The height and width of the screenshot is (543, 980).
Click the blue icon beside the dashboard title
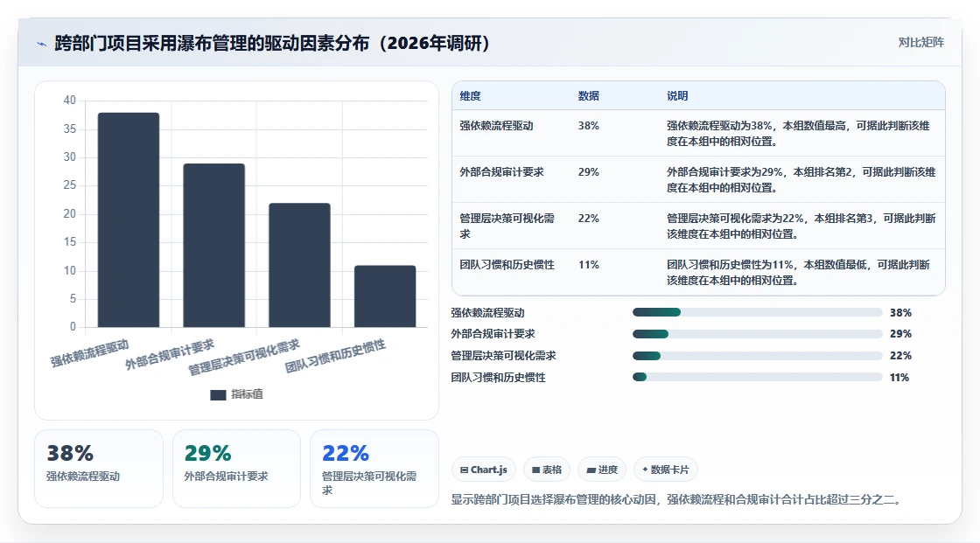(x=42, y=44)
